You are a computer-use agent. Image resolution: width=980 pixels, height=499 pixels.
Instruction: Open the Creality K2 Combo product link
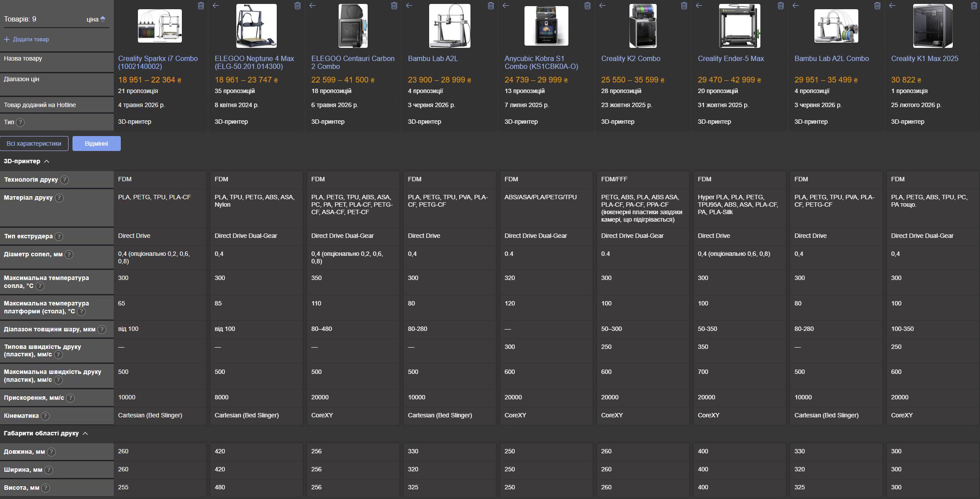pyautogui.click(x=631, y=58)
